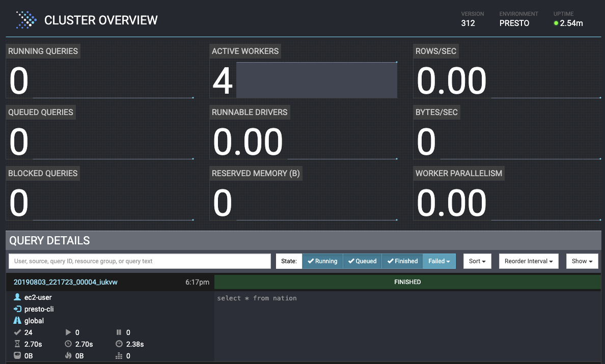Toggle the Queued query state filter

362,261
